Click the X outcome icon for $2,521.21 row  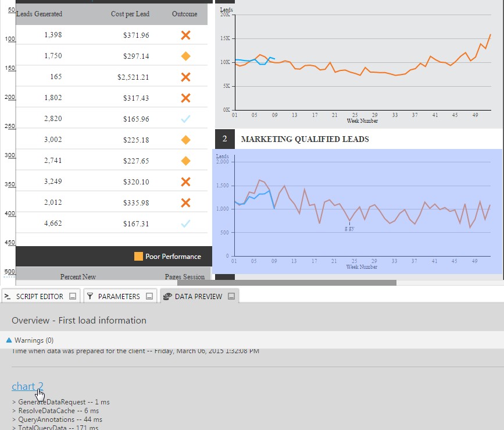(185, 77)
